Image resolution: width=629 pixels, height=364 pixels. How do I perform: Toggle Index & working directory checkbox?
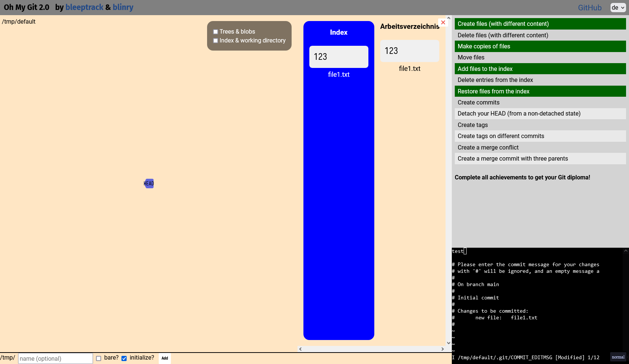(x=216, y=41)
